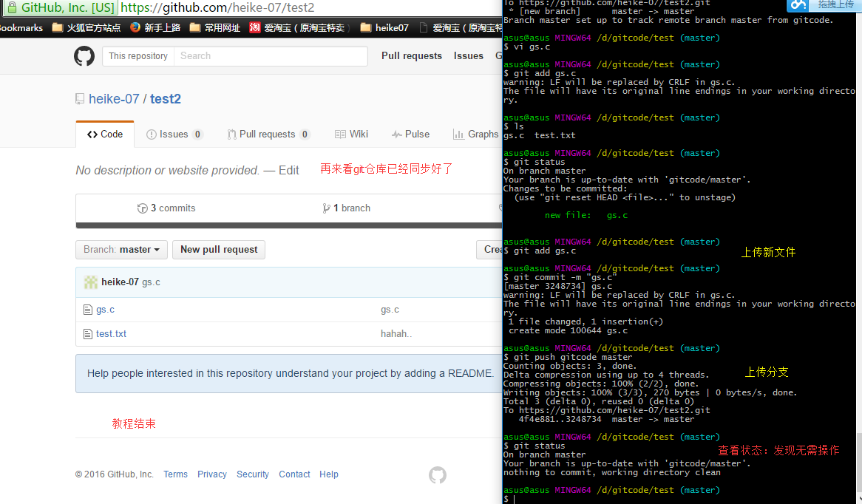Open the repository Pull requests tab

pos(269,134)
